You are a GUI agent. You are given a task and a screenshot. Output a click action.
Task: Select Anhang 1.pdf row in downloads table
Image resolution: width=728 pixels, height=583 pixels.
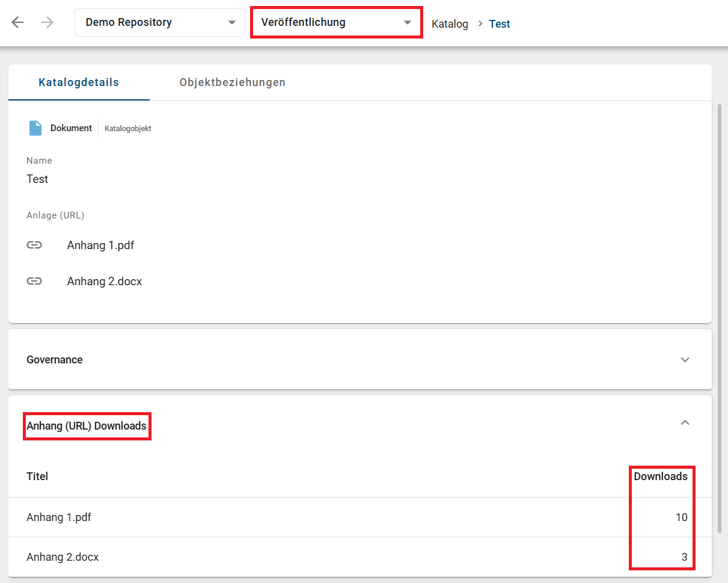coord(59,517)
